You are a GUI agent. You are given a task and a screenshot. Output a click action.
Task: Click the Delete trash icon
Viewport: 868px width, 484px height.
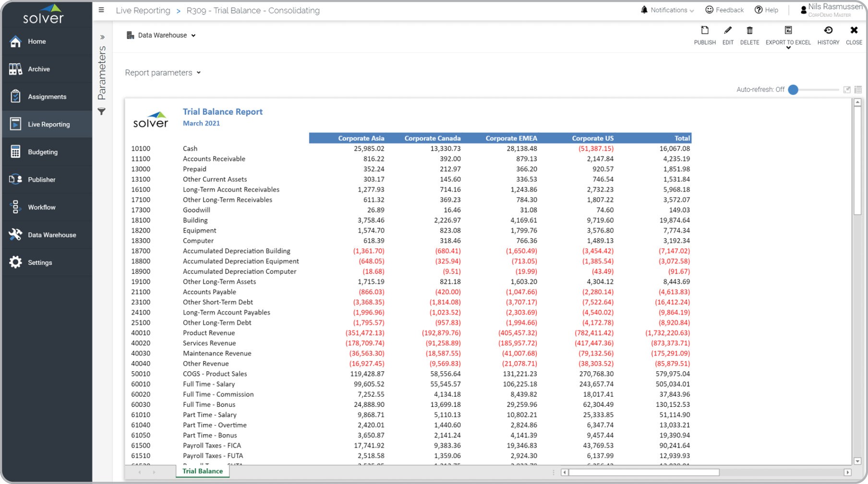tap(749, 31)
